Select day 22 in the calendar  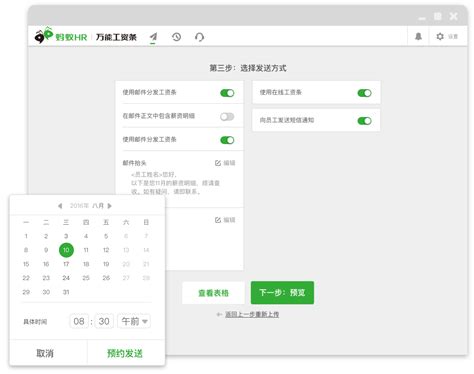(x=26, y=278)
